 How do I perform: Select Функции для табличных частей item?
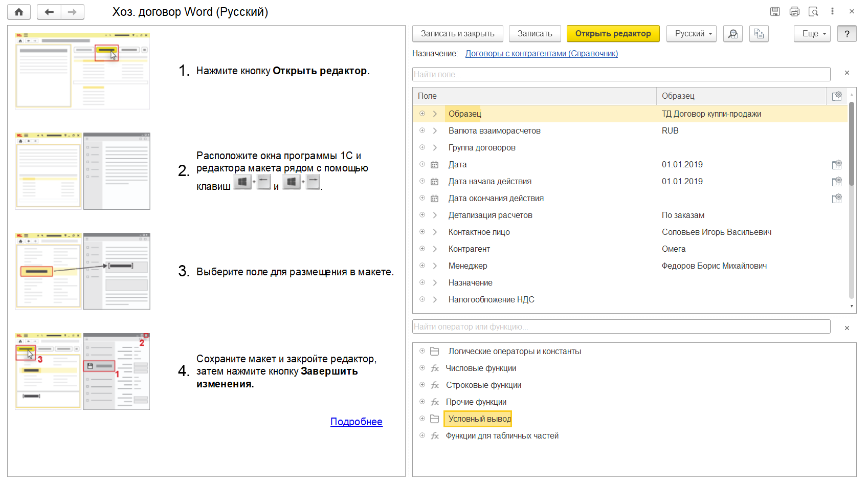point(502,436)
